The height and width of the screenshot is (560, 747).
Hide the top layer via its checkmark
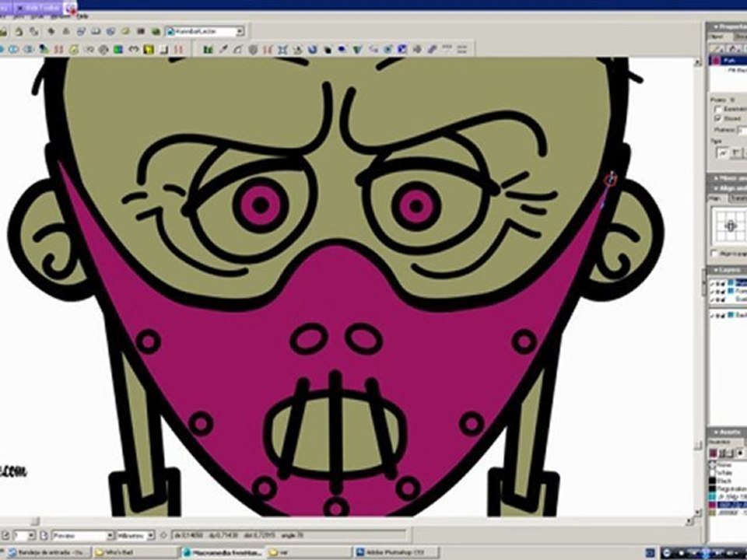[712, 284]
